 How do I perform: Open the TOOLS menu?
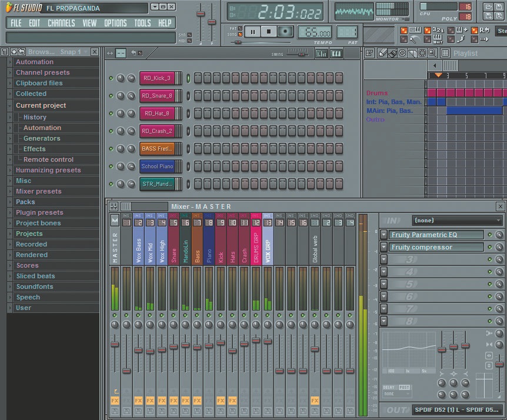[x=142, y=23]
